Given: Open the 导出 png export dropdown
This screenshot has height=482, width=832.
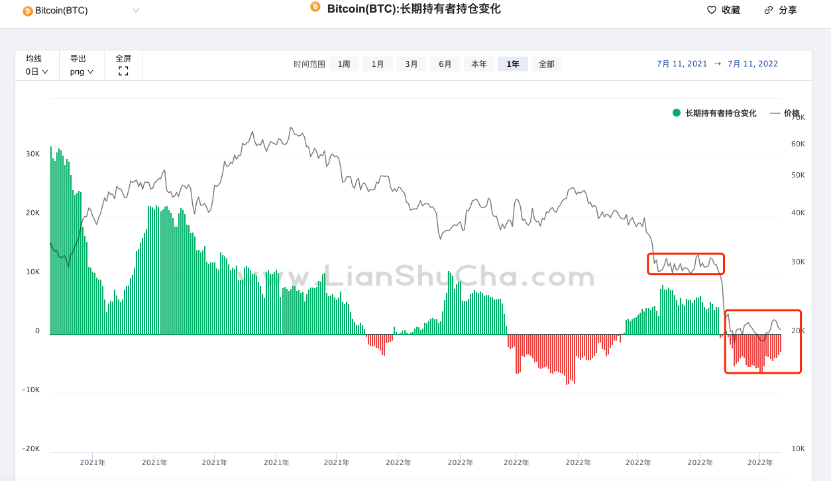Looking at the screenshot, I should coord(82,72).
